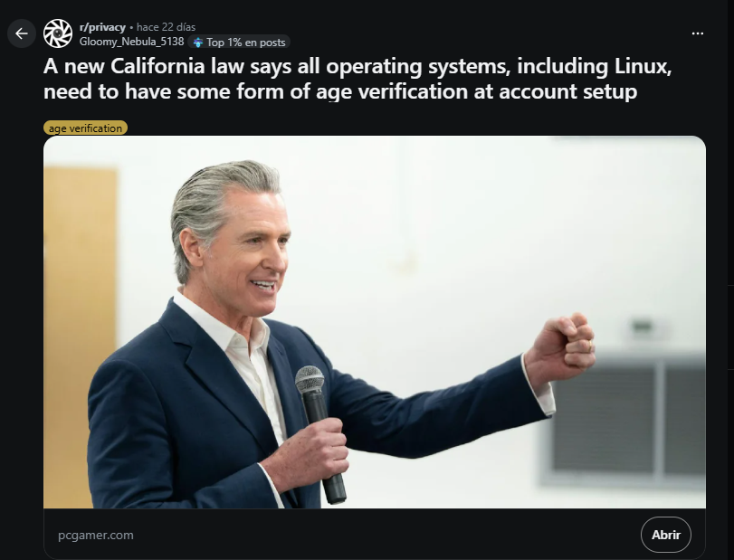Click the microphone in the preview photo
734x560 pixels.
320,433
